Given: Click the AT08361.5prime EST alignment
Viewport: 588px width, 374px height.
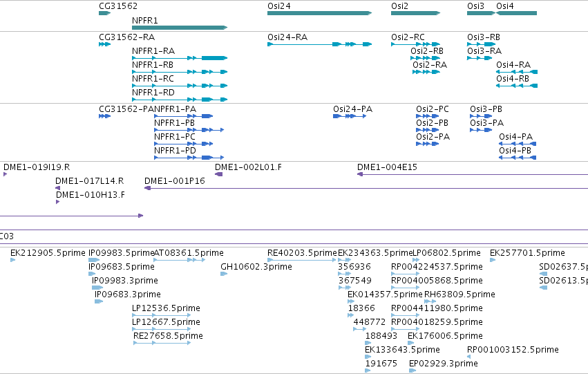Looking at the screenshot, I should click(x=180, y=260).
